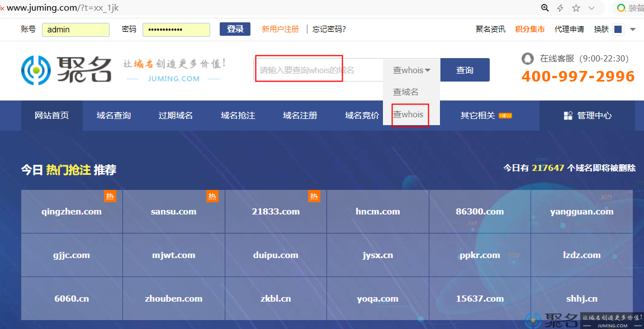Click the zhouben.com domain cell

(174, 299)
